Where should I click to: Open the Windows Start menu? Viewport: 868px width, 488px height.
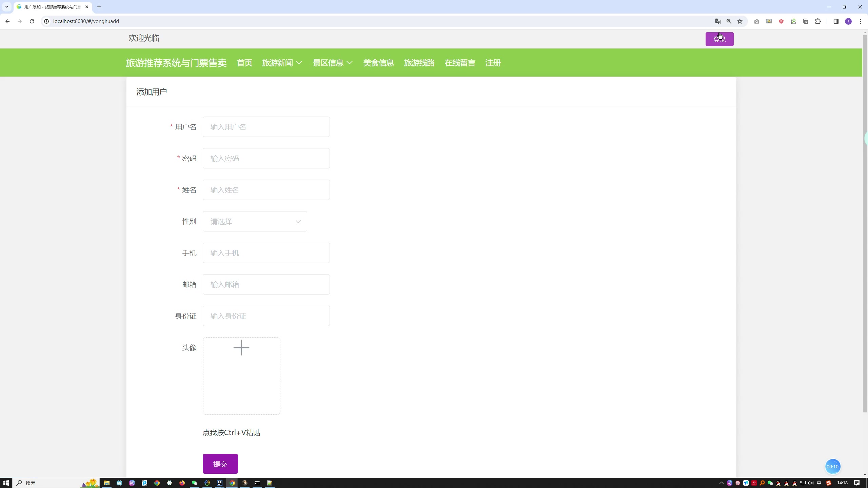[x=6, y=483]
